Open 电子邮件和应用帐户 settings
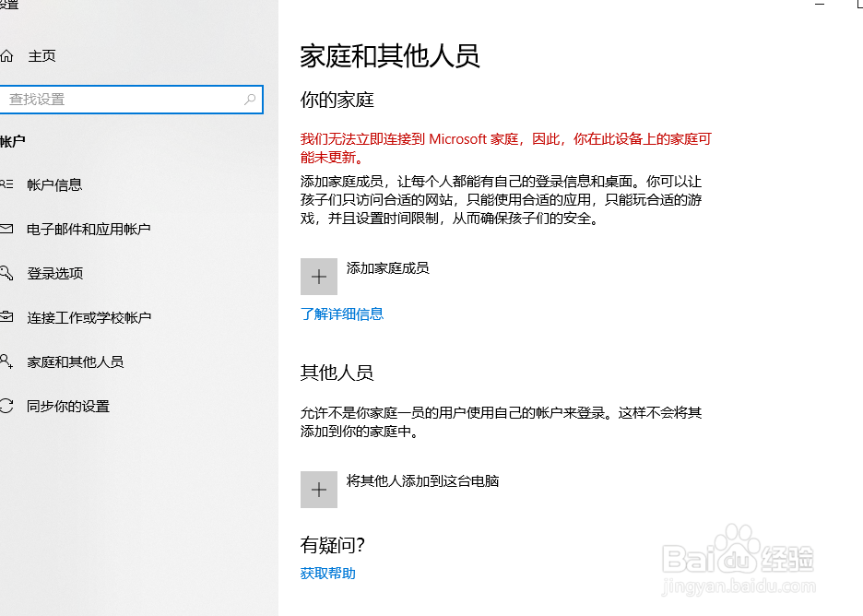 click(89, 229)
